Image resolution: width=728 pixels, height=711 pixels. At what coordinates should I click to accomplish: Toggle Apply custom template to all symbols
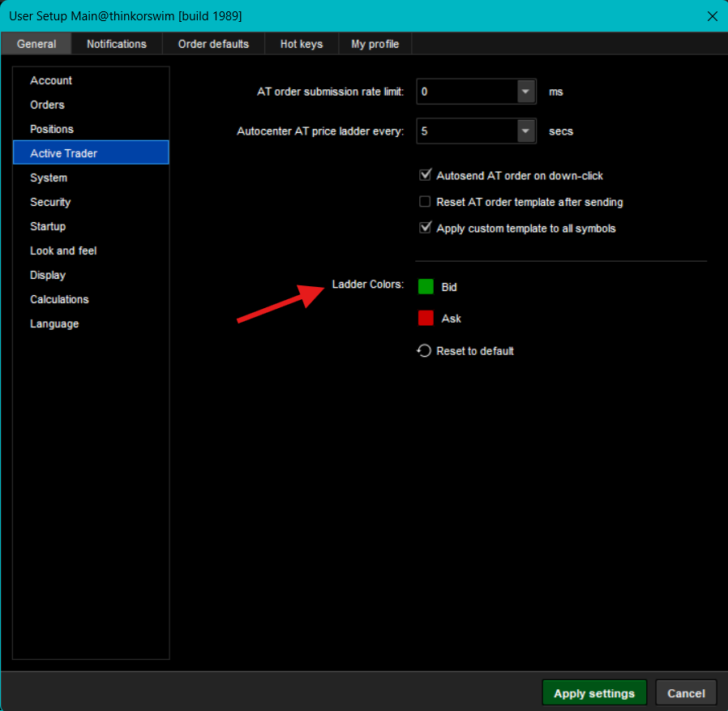(425, 229)
